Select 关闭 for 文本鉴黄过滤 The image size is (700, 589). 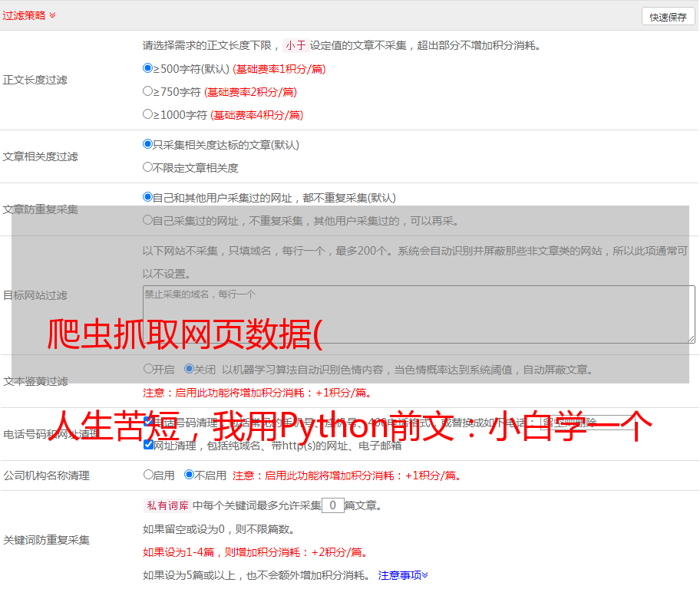point(189,369)
